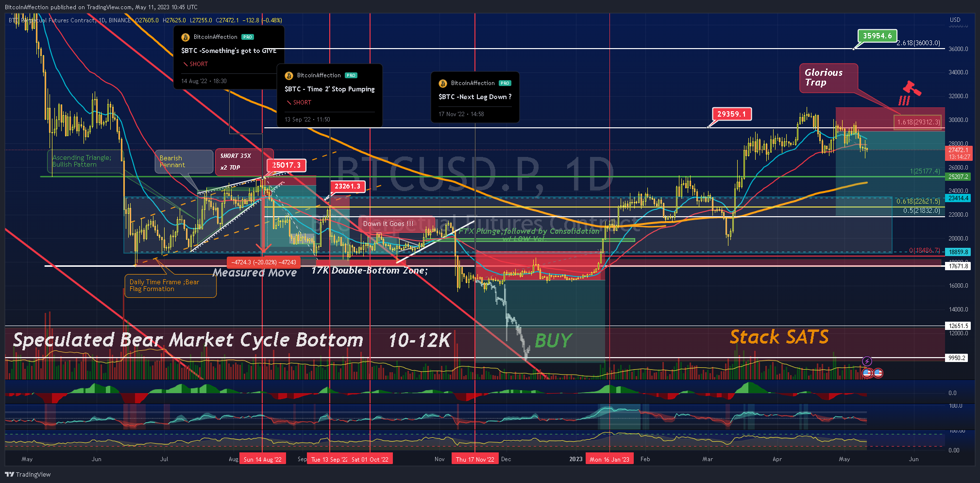Screen dimensions: 980x483
Task: Click the USD currency label on price axis
Action: click(955, 20)
